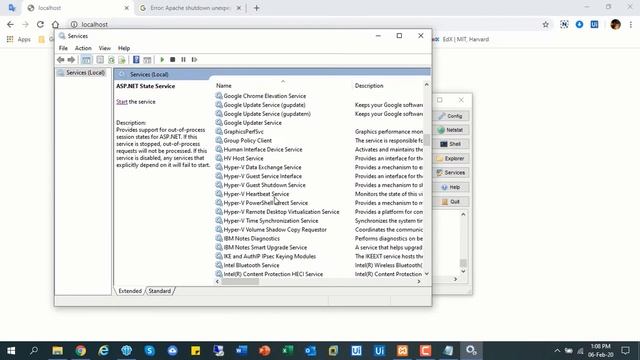Toggle Show/Hide Console Tree toolbar icon

point(86,60)
